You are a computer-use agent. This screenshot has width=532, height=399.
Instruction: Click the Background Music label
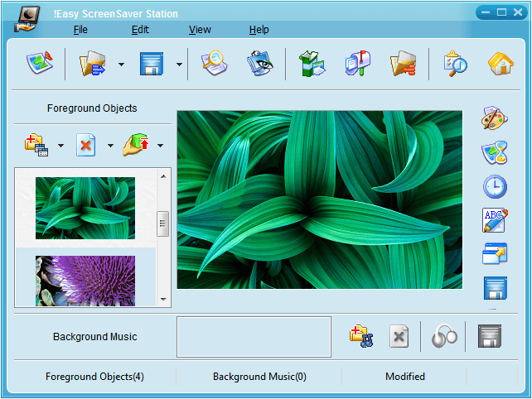(95, 337)
